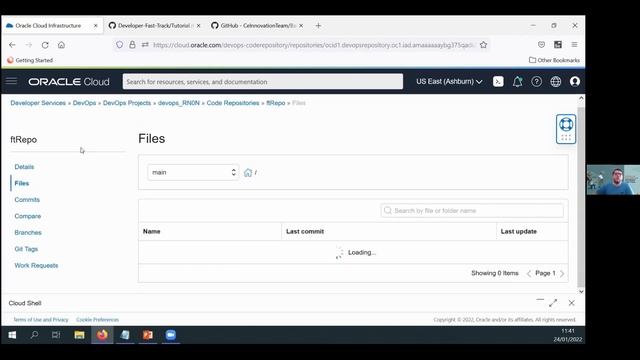Switch to the GitHub CeInnovationTeam tab
The width and height of the screenshot is (640, 360).
258,25
